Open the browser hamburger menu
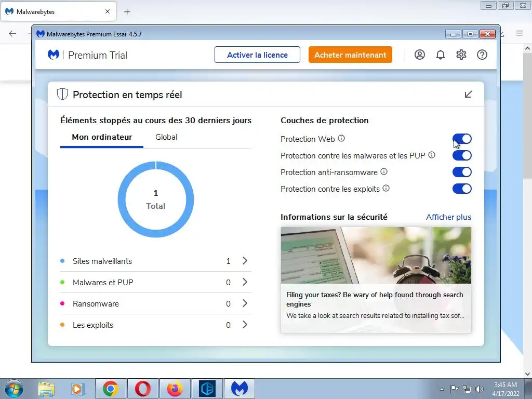Image resolution: width=532 pixels, height=399 pixels. pyautogui.click(x=520, y=33)
